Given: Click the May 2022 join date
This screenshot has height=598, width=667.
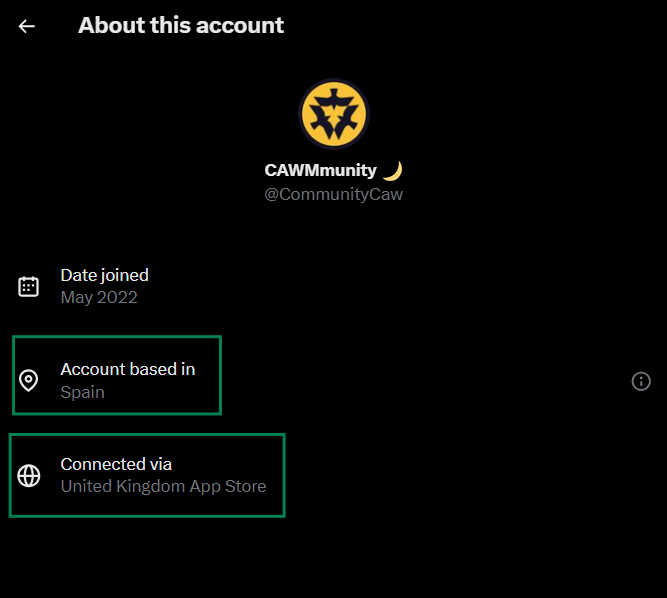Looking at the screenshot, I should click(x=99, y=298).
